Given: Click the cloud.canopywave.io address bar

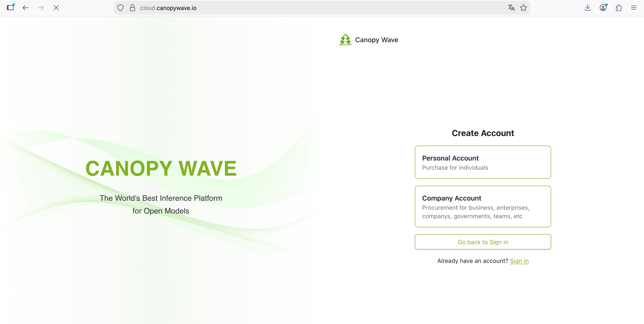Looking at the screenshot, I should click(x=300, y=8).
